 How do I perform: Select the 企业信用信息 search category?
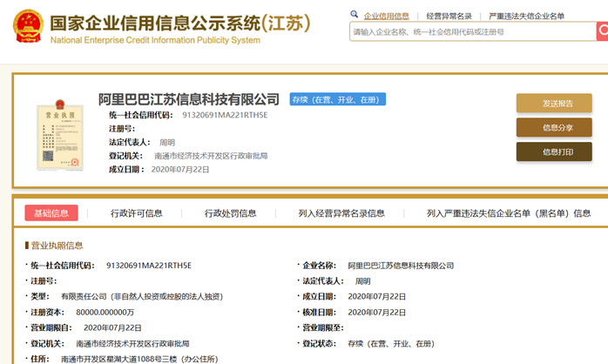[386, 17]
